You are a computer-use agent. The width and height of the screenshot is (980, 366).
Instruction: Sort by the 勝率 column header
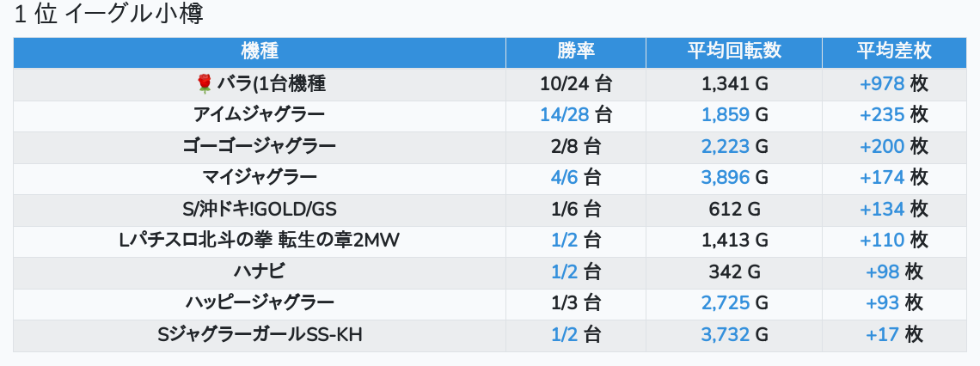pos(576,52)
